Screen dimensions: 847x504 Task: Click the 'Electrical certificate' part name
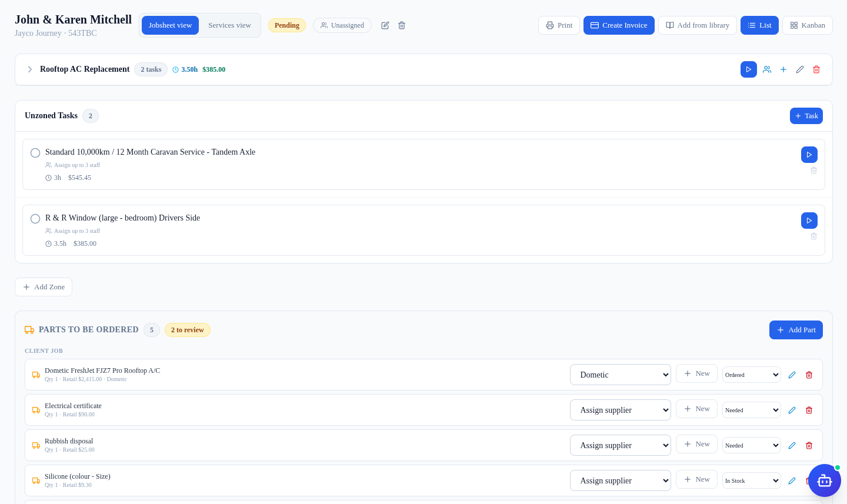tap(73, 406)
